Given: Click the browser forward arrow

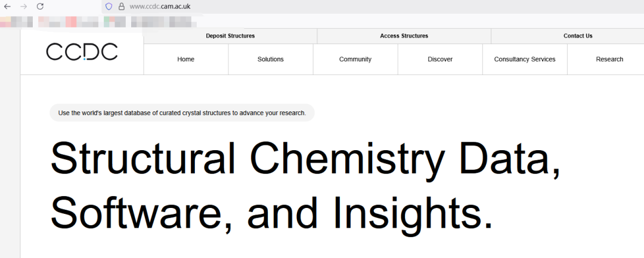Looking at the screenshot, I should point(24,7).
